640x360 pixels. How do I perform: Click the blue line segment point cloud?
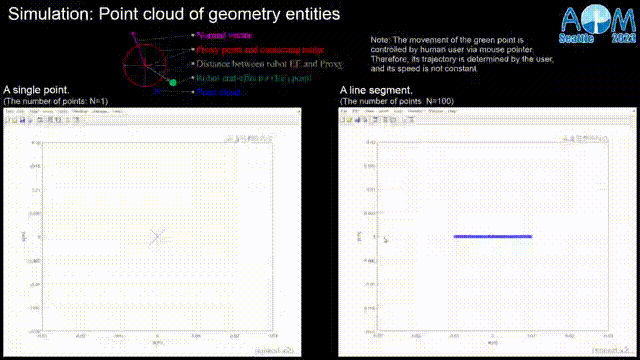(x=493, y=236)
